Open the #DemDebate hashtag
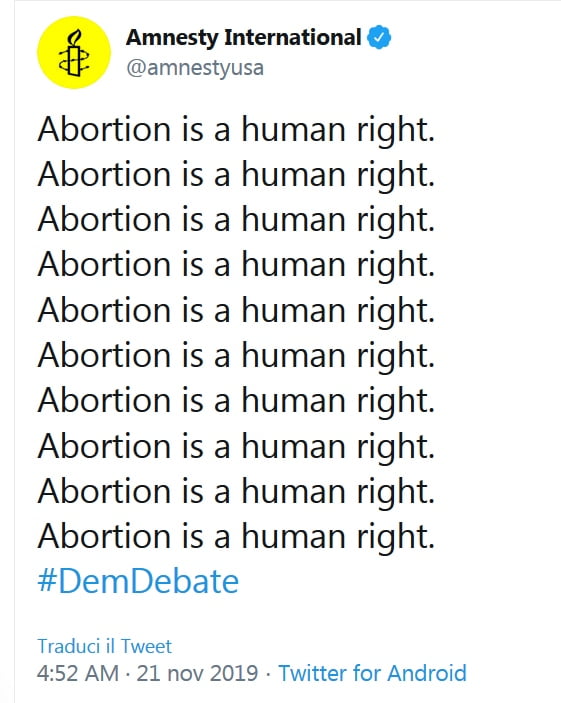Screen dimensions: 561x703 click(138, 581)
